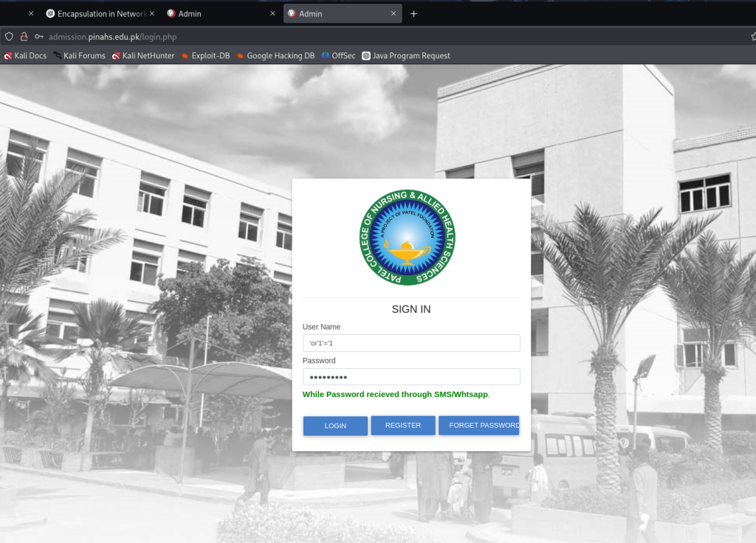
Task: Click the Password label
Action: [319, 360]
